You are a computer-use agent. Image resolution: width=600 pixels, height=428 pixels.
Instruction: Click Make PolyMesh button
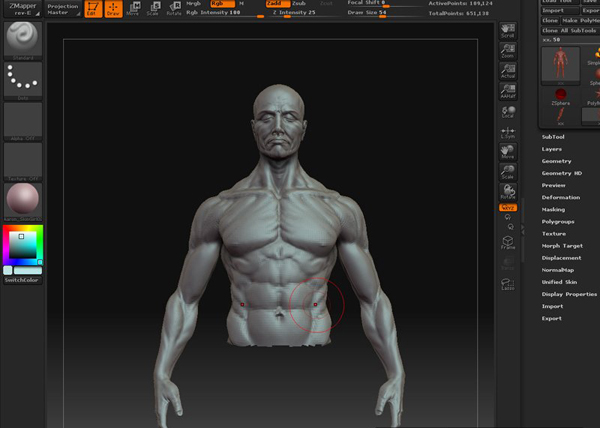pyautogui.click(x=580, y=21)
